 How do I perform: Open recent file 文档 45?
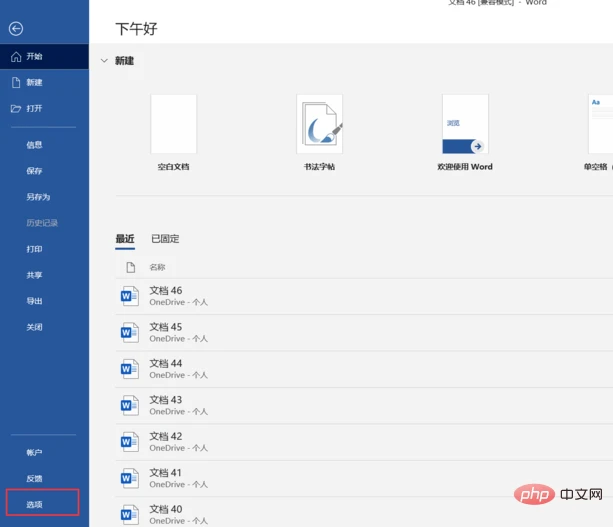pos(364,332)
